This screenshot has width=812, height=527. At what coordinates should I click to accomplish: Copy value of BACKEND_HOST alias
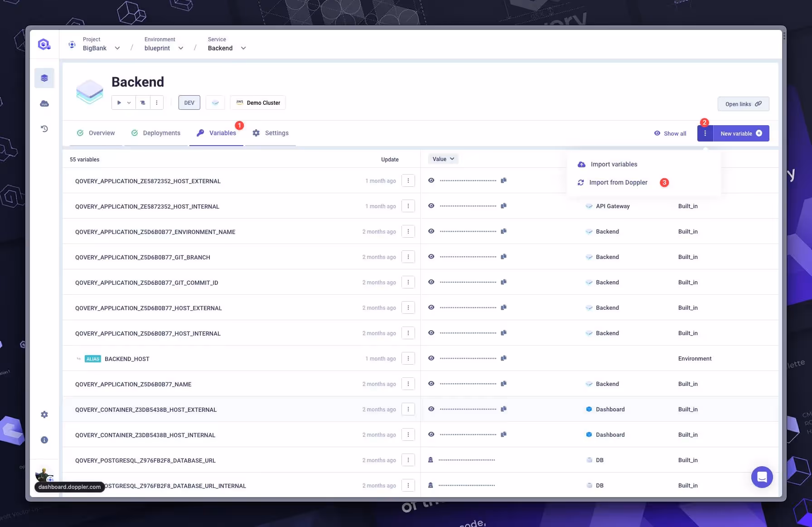[503, 358]
